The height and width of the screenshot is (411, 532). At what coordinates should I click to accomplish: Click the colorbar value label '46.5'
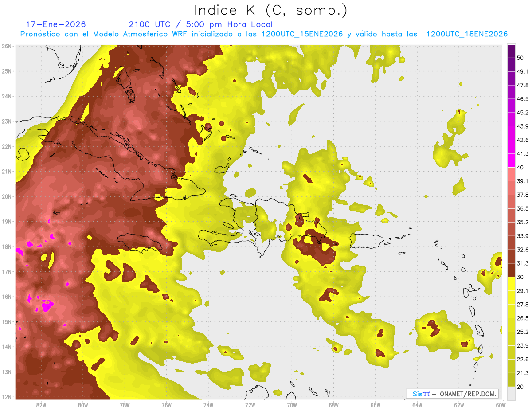(x=522, y=99)
